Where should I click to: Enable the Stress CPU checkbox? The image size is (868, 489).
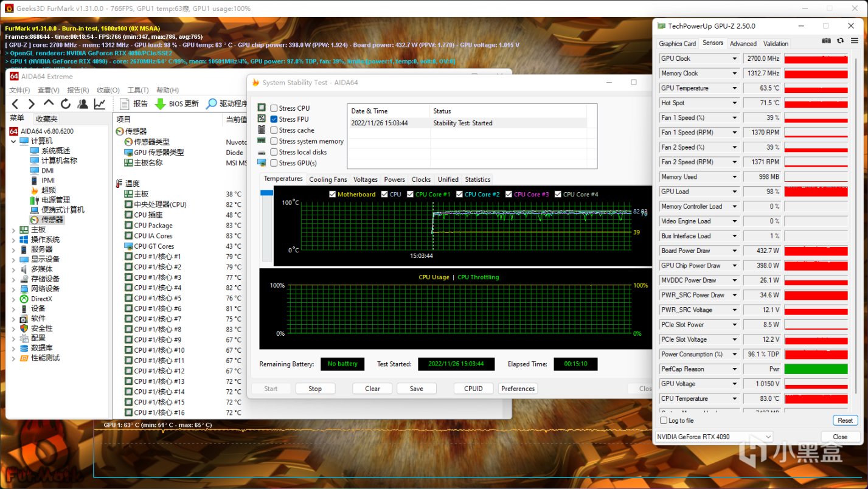[x=274, y=108]
